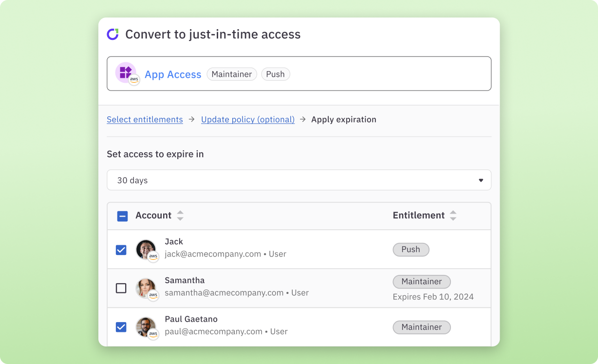The height and width of the screenshot is (364, 598).
Task: Click Jack's profile avatar
Action: pos(146,249)
